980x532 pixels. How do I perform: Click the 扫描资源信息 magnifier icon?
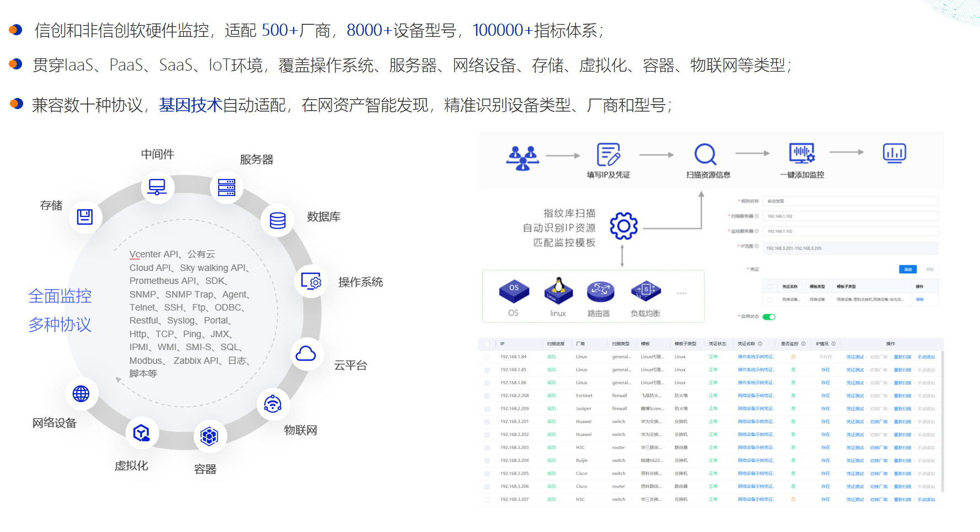coord(705,154)
